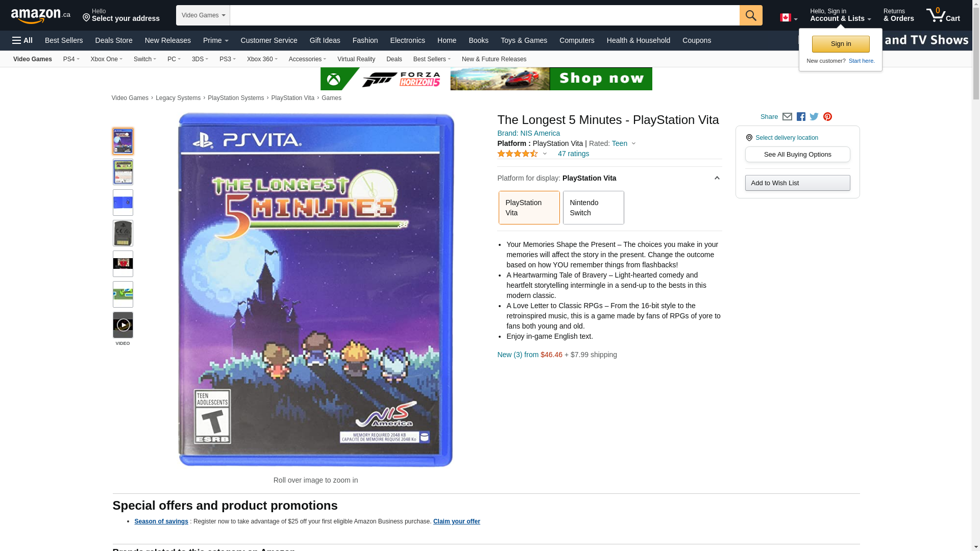This screenshot has height=551, width=980.
Task: Go to Amazon.ca home logo
Action: 40,16
